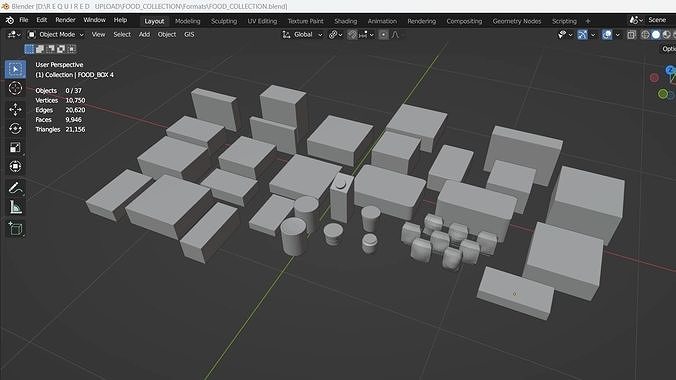Open the transform pivot point menu
Image resolution: width=676 pixels, height=380 pixels.
335,35
